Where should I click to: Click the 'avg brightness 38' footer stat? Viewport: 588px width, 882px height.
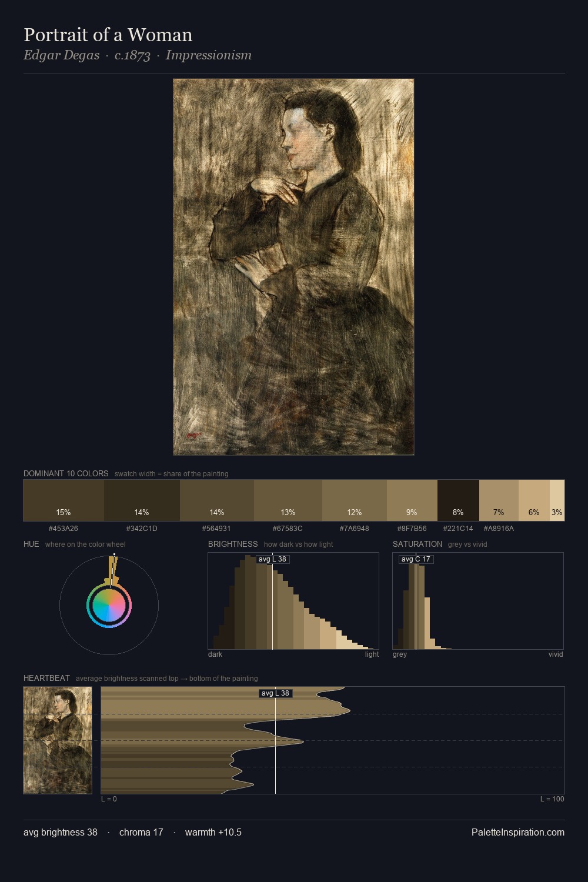pos(61,832)
